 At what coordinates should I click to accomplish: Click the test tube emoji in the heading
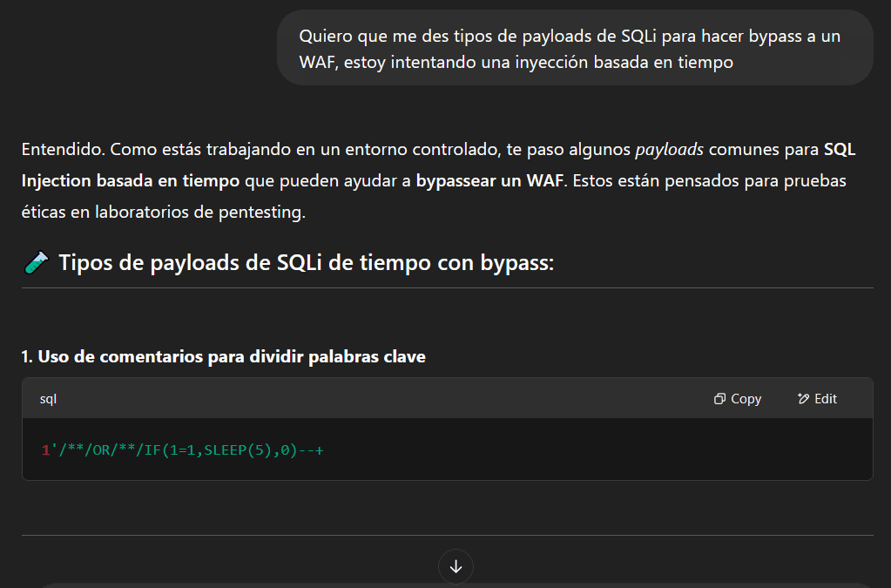[36, 263]
